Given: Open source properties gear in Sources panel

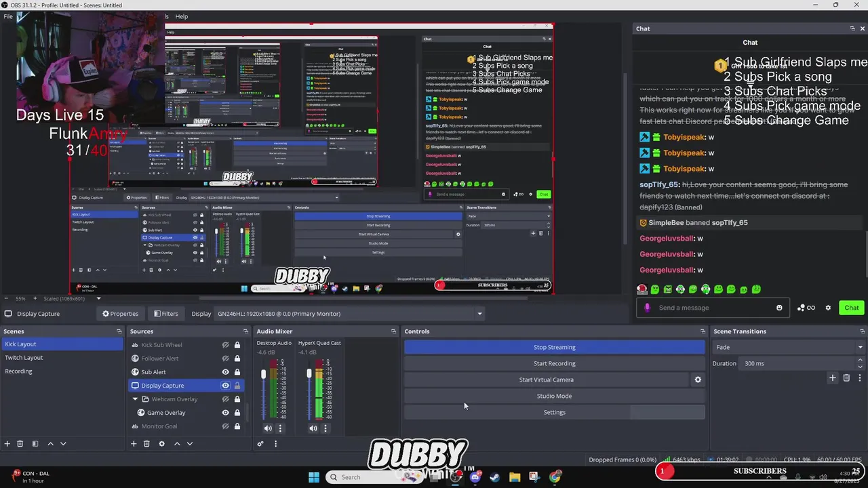Looking at the screenshot, I should [x=161, y=444].
